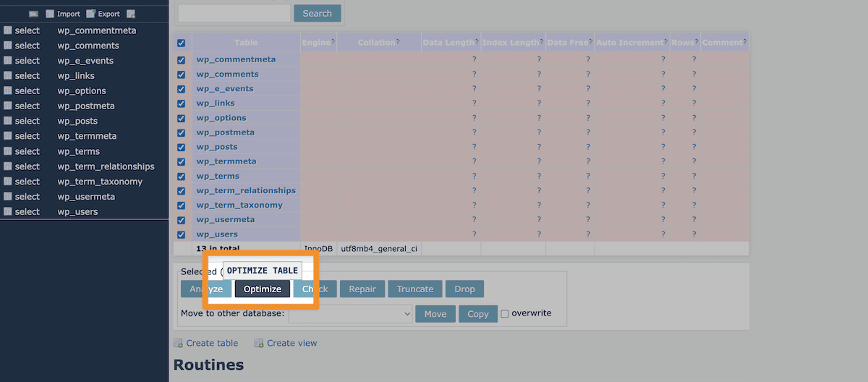
Task: Click the Table column header
Action: (246, 43)
